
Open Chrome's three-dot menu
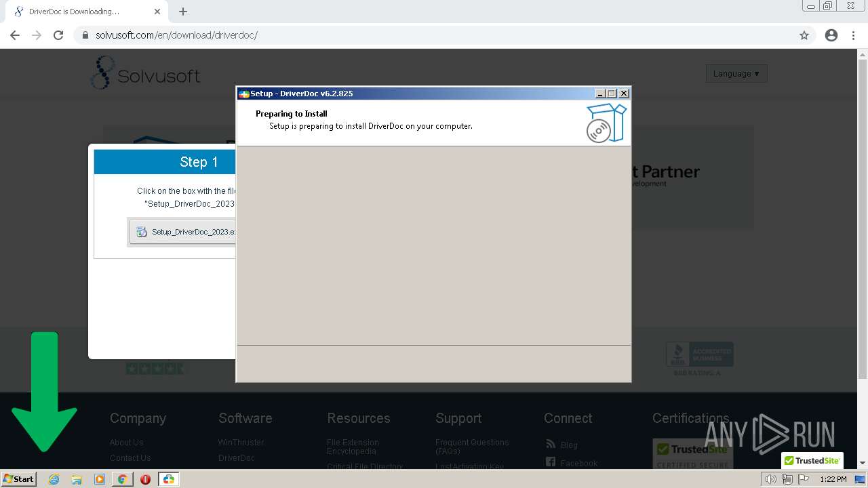[x=853, y=35]
